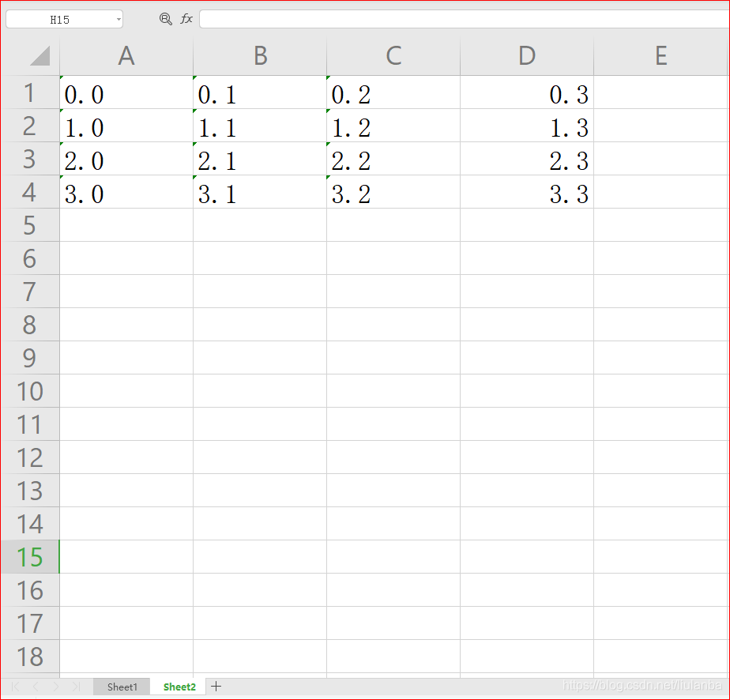Image resolution: width=730 pixels, height=700 pixels.
Task: Click cell C1 containing 0.2
Action: (393, 92)
